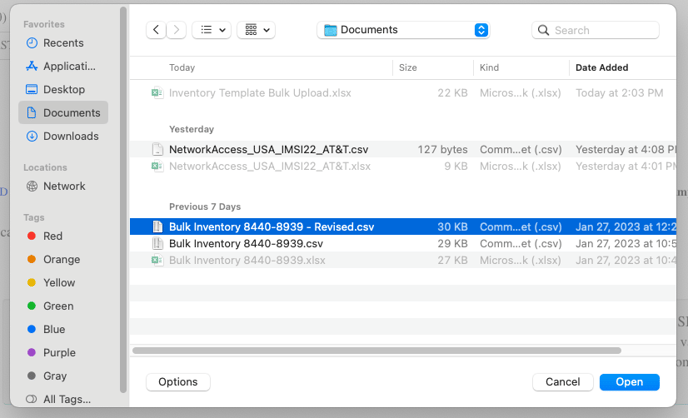Open the grid grouping options dropdown
This screenshot has width=688, height=418.
point(256,30)
